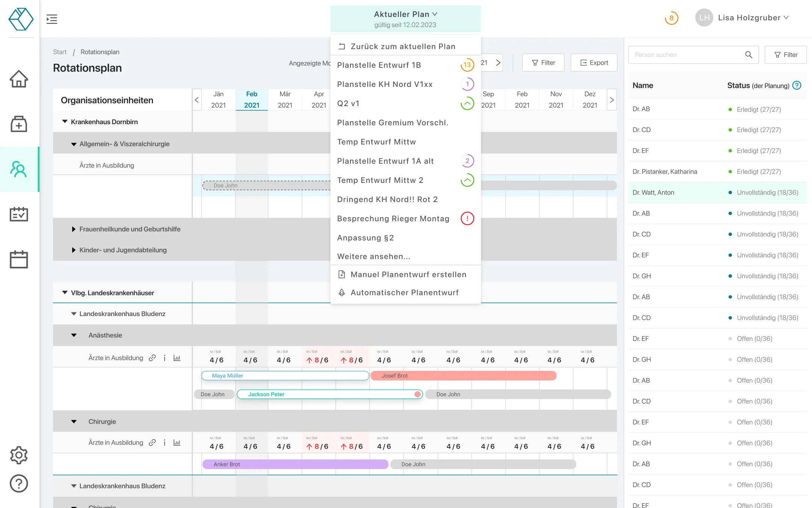Click the Export button
The height and width of the screenshot is (508, 812).
[x=594, y=63]
